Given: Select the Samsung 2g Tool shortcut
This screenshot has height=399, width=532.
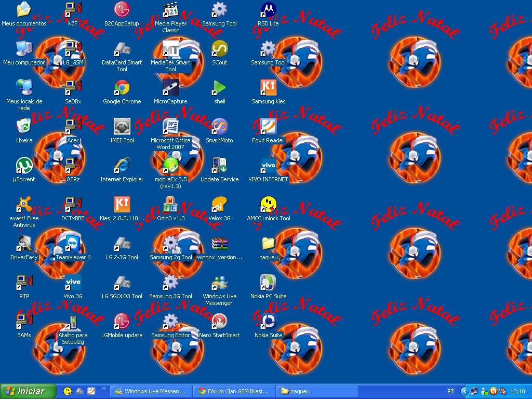Looking at the screenshot, I should pyautogui.click(x=170, y=244).
